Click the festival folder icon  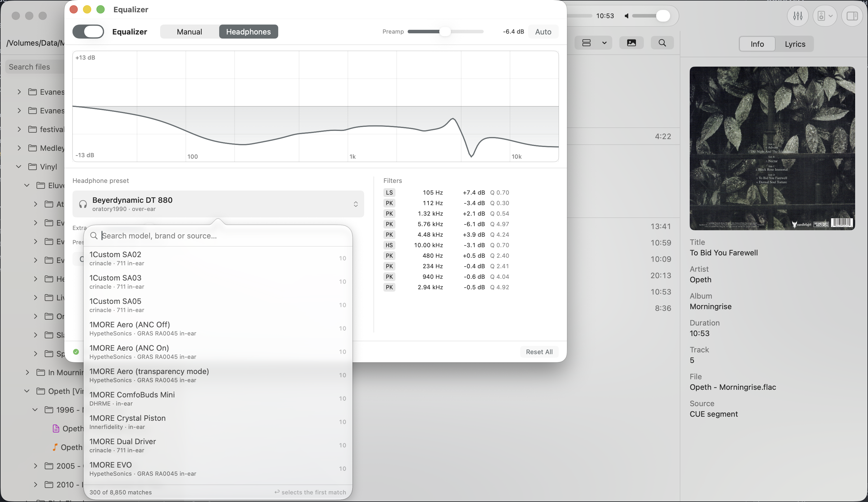point(32,129)
